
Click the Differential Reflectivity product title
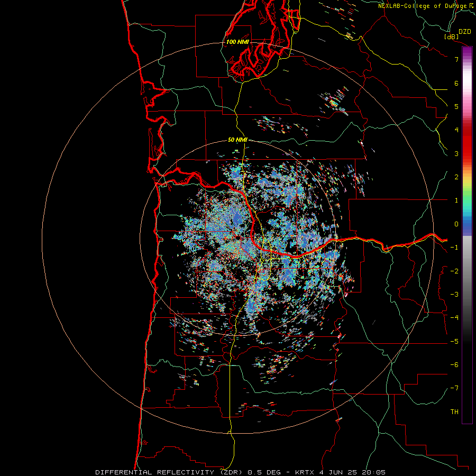[x=169, y=472]
